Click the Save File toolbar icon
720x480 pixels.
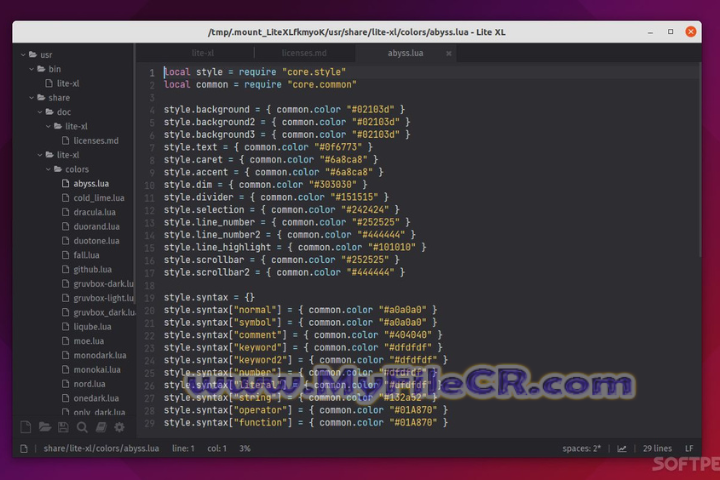click(x=64, y=427)
